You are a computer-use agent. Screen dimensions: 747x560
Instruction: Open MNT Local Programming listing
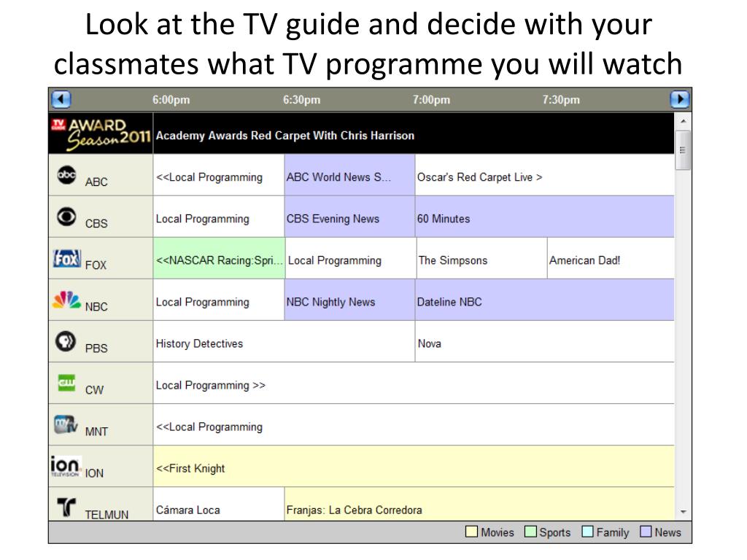pos(414,425)
